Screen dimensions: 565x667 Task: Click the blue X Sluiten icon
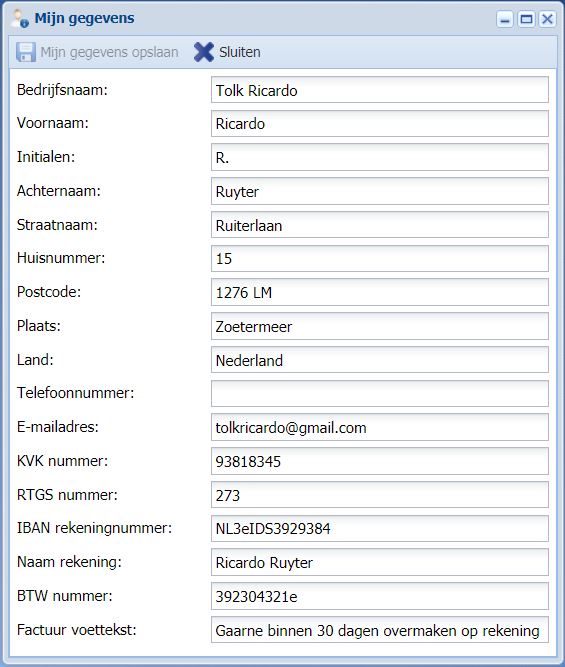204,52
